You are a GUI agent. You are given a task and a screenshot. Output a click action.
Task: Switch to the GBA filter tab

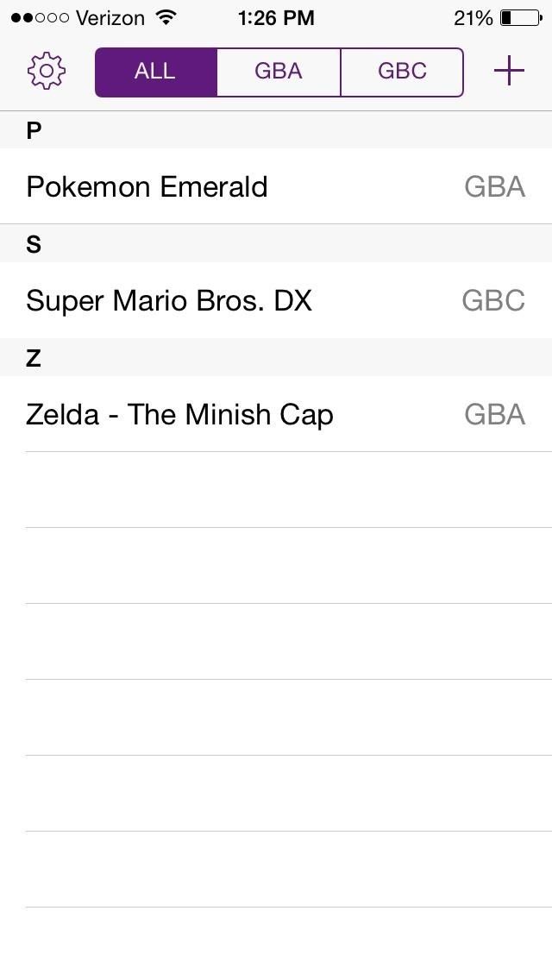[x=279, y=72]
